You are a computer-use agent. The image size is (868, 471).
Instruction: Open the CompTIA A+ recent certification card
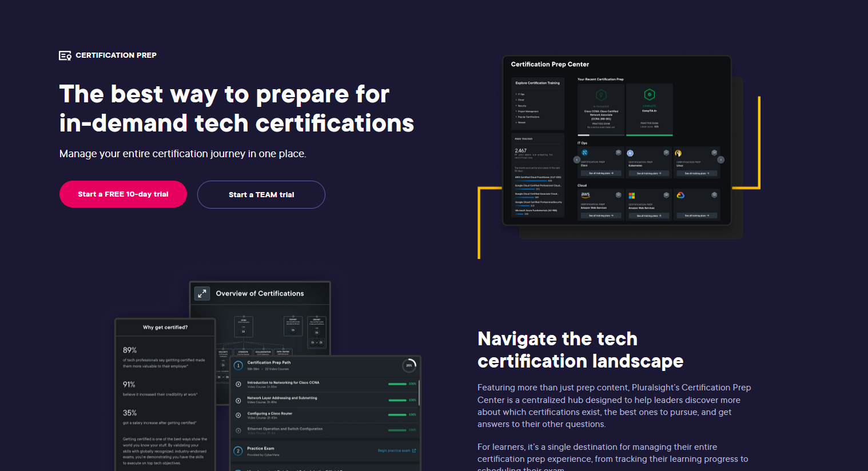point(650,110)
